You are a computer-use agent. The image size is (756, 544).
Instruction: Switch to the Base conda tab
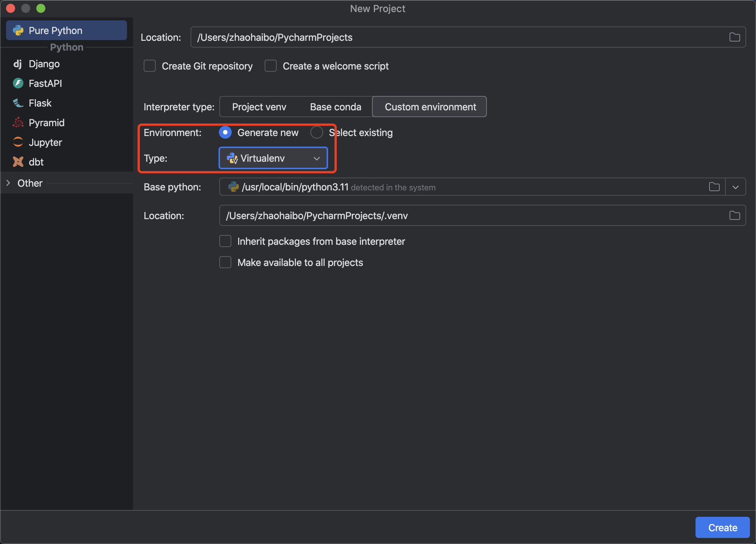click(335, 107)
